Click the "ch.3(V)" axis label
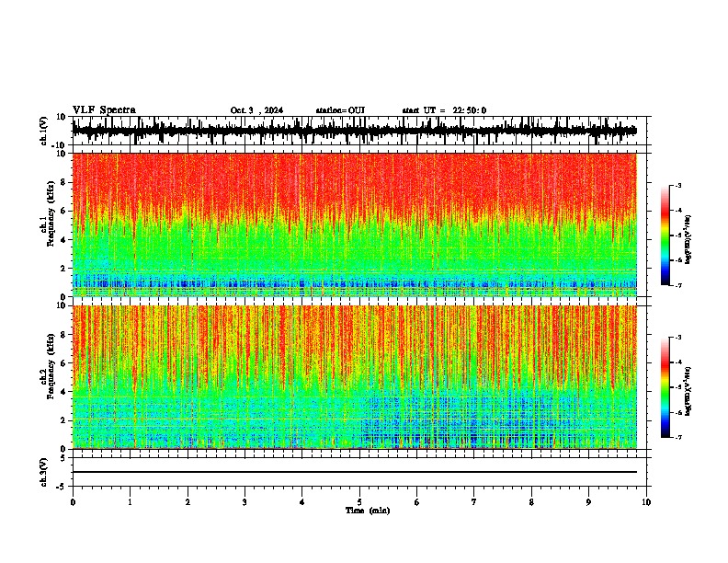 click(x=44, y=472)
